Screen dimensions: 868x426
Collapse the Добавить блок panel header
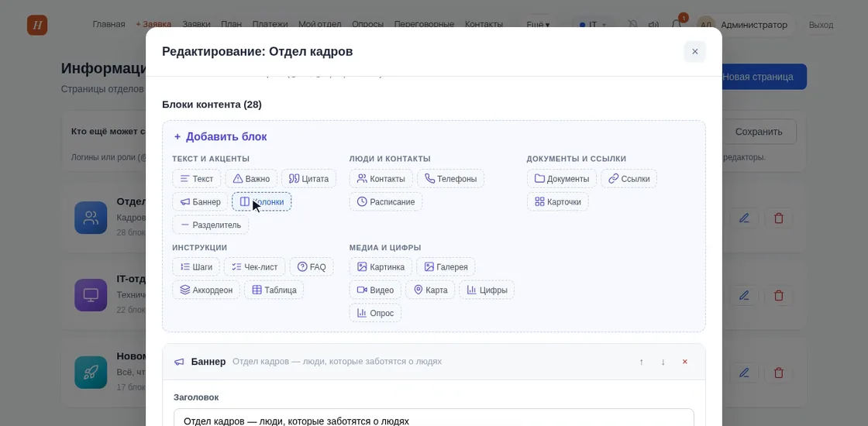(x=220, y=136)
